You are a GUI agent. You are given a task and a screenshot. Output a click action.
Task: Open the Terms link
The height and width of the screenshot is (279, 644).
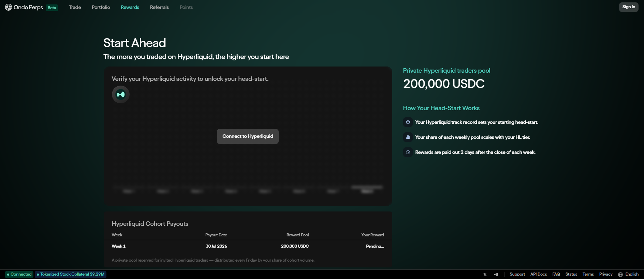[588, 274]
